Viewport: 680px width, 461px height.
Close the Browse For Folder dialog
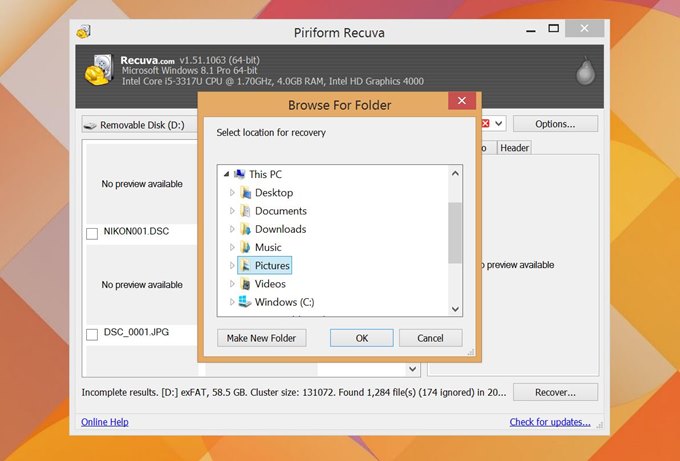click(x=462, y=101)
